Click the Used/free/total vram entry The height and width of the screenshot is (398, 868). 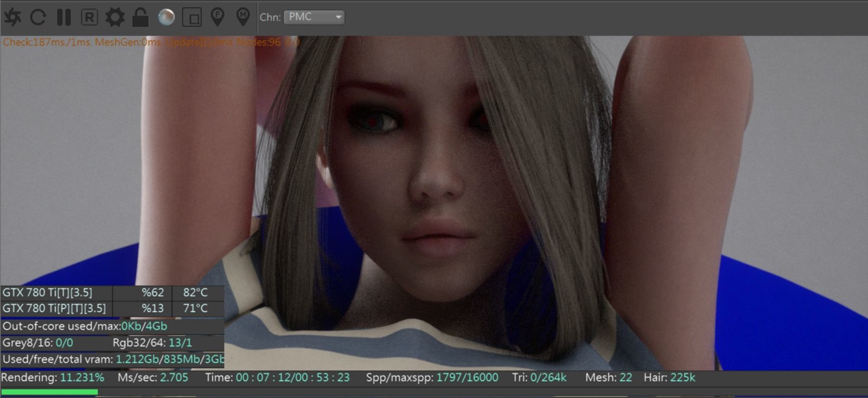pos(113,359)
